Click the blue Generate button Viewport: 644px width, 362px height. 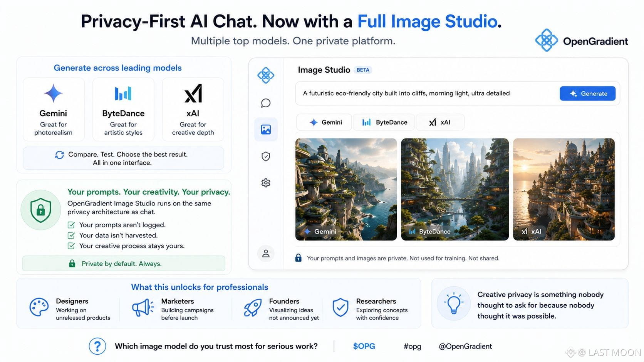point(587,93)
